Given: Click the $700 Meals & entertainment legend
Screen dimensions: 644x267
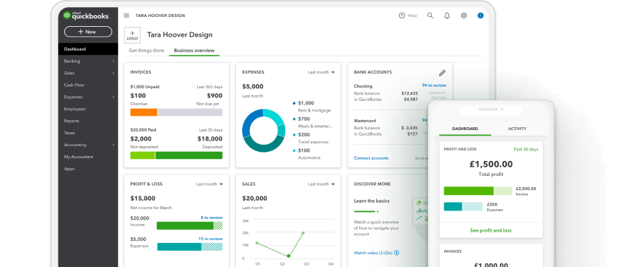Looking at the screenshot, I should (x=313, y=122).
